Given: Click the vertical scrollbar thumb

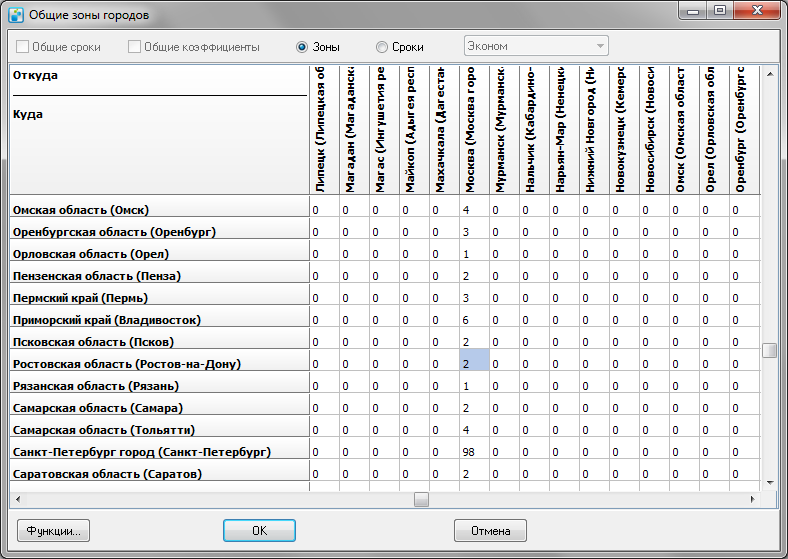Looking at the screenshot, I should click(770, 350).
